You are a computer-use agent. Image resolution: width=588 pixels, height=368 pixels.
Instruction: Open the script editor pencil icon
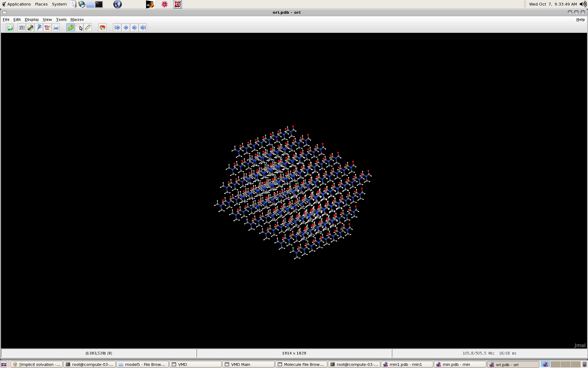click(47, 28)
